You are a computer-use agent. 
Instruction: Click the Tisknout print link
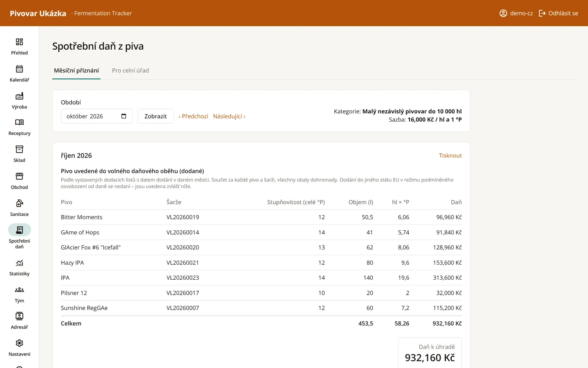450,156
